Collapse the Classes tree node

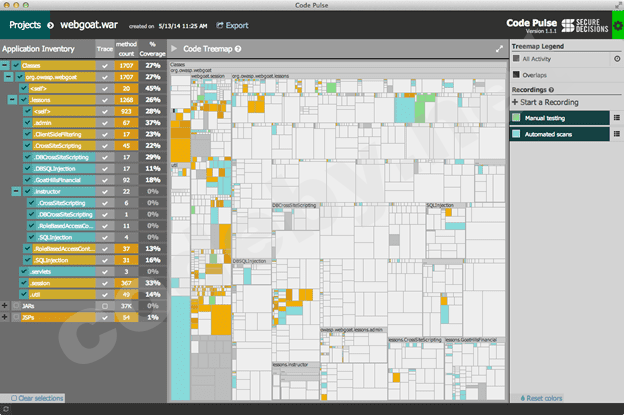pyautogui.click(x=5, y=65)
